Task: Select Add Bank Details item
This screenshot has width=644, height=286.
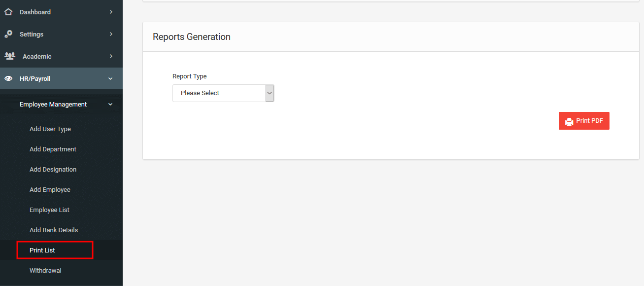Action: [x=54, y=230]
